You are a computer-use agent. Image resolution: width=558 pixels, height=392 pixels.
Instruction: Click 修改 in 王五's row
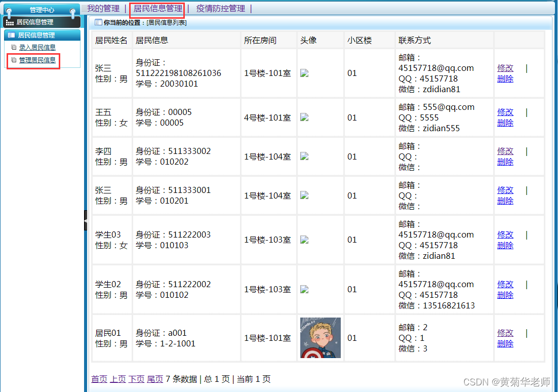click(505, 112)
